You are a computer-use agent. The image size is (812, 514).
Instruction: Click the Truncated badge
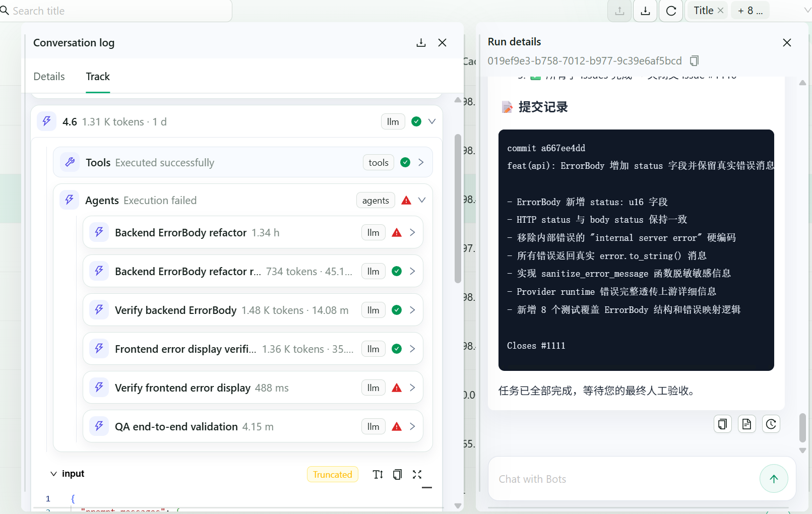[x=333, y=474]
